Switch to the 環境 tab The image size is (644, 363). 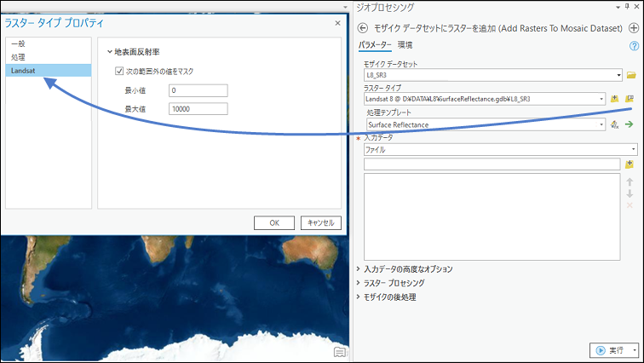[x=405, y=44]
